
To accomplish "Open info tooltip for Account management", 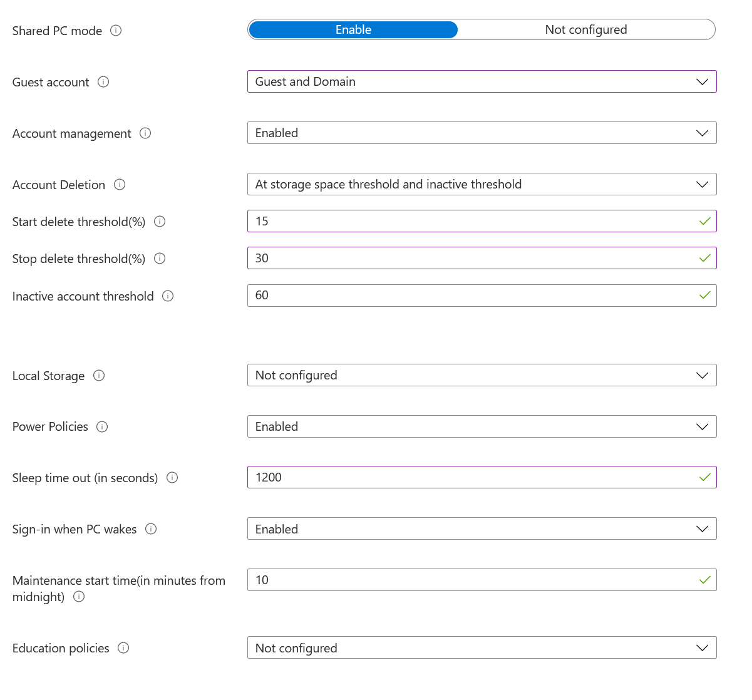I will pos(145,133).
